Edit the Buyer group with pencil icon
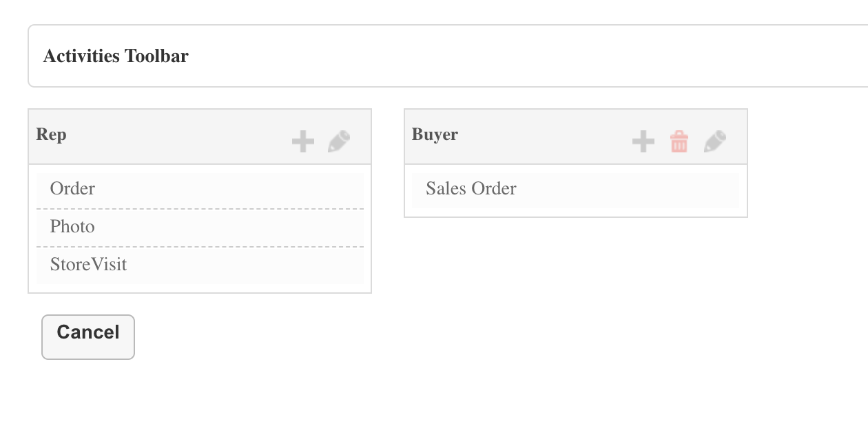Screen dimensions: 868x433 [x=715, y=142]
